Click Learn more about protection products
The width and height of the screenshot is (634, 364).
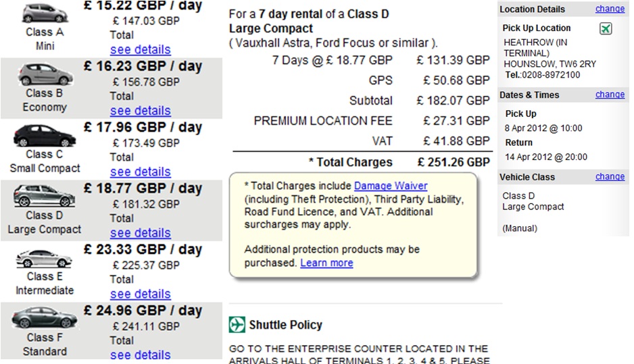(326, 263)
